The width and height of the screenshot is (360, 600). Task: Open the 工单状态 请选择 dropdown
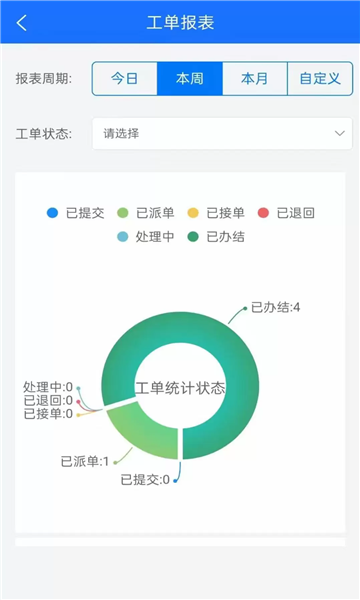coord(222,134)
